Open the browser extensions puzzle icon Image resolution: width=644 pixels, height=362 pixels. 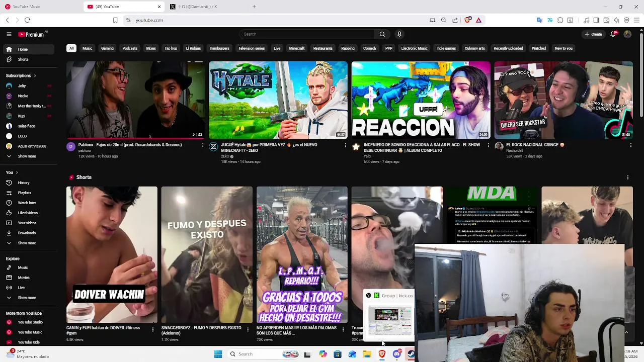560,20
